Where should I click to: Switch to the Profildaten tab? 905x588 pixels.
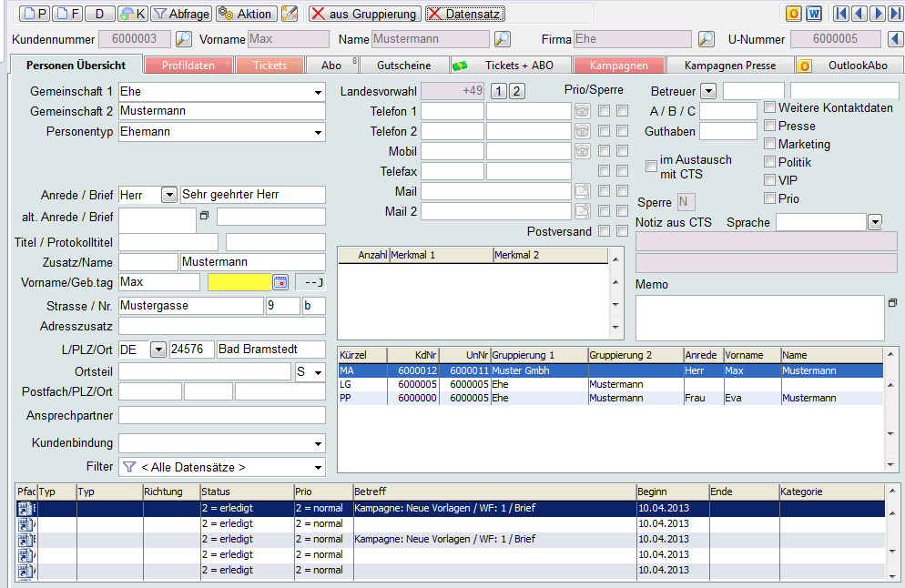click(188, 66)
